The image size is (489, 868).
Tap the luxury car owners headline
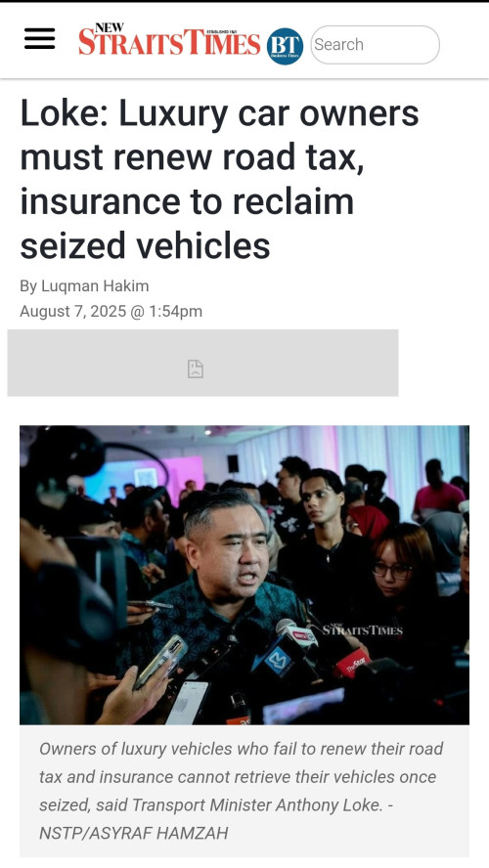click(220, 179)
